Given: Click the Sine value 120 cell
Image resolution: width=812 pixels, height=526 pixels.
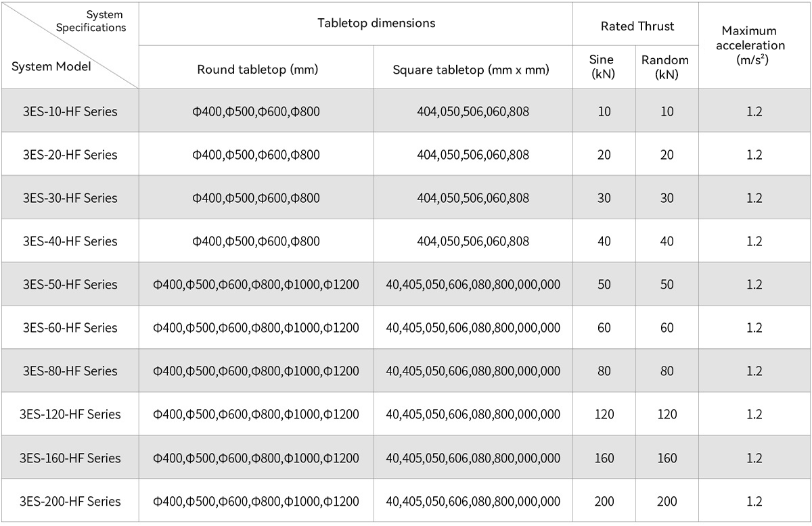Looking at the screenshot, I should pos(604,414).
